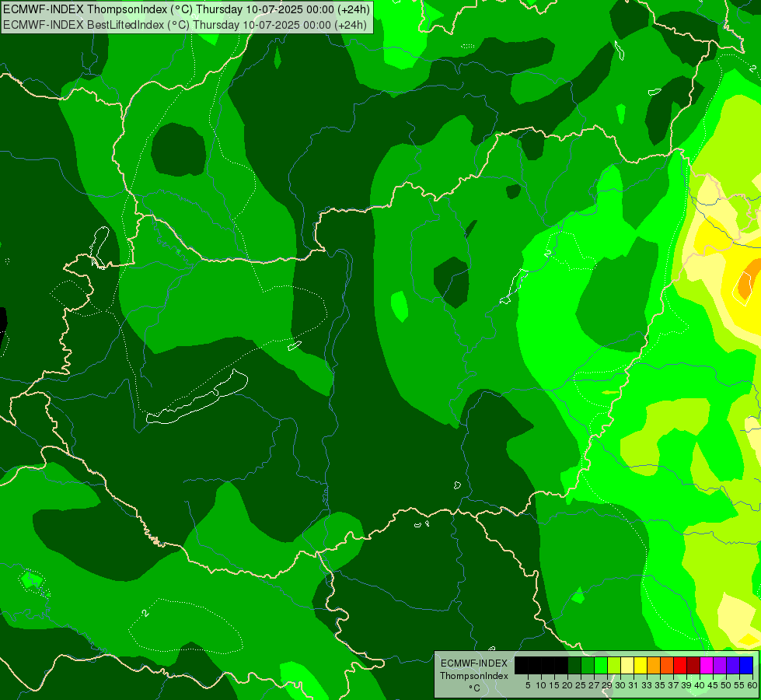Viewport: 761px width, 700px height.
Task: Click the bright green 27–29 legend swatch
Action: pyautogui.click(x=601, y=665)
